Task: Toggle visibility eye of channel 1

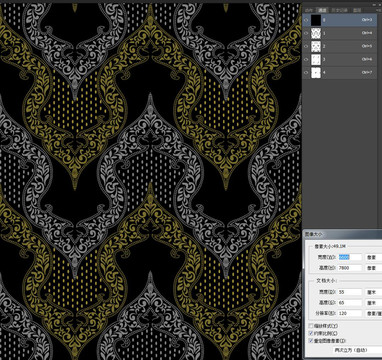Action: pyautogui.click(x=306, y=33)
